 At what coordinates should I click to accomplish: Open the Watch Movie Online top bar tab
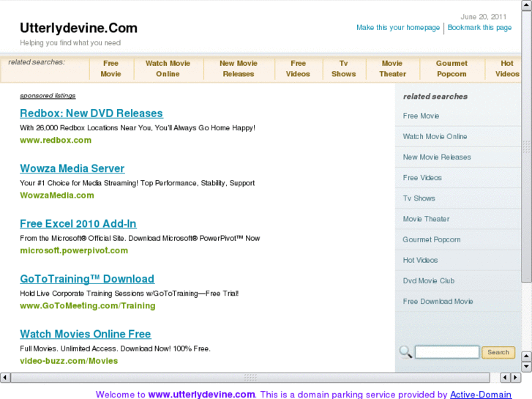pyautogui.click(x=168, y=69)
